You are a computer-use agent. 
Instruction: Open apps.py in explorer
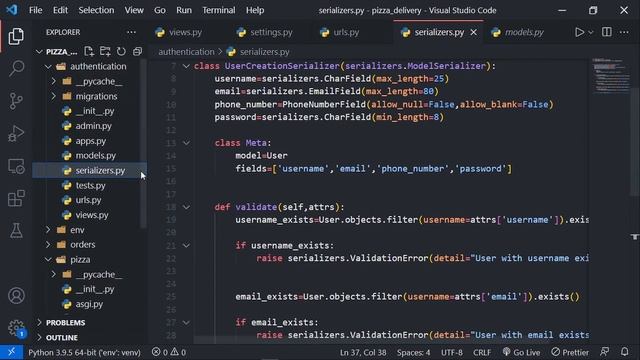pyautogui.click(x=91, y=141)
